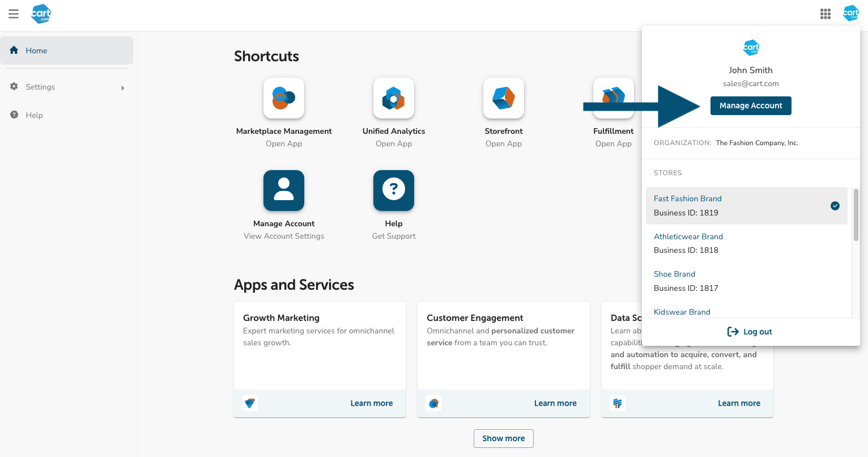Image resolution: width=868 pixels, height=457 pixels.
Task: Open the Storefront app icon
Action: (504, 98)
